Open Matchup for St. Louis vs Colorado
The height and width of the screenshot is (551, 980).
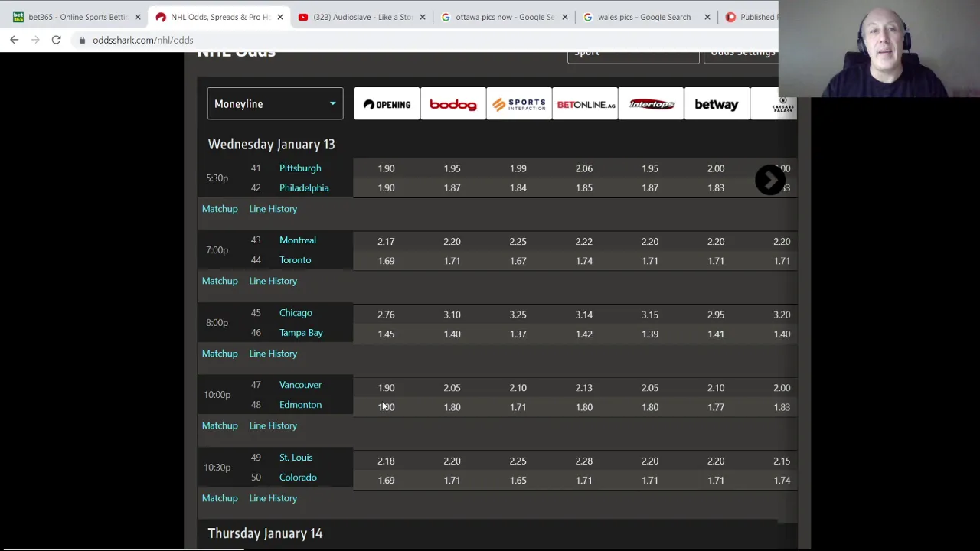220,498
